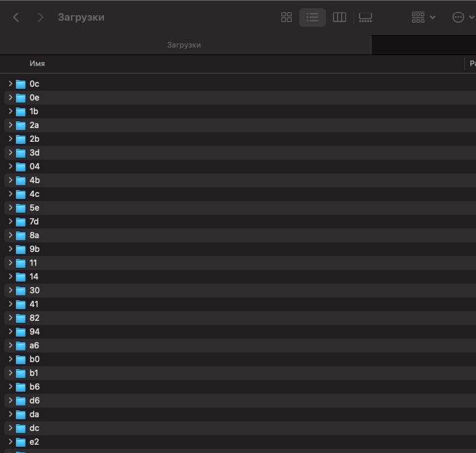This screenshot has height=453, width=476.
Task: Expand the 0e folder
Action: 10,97
